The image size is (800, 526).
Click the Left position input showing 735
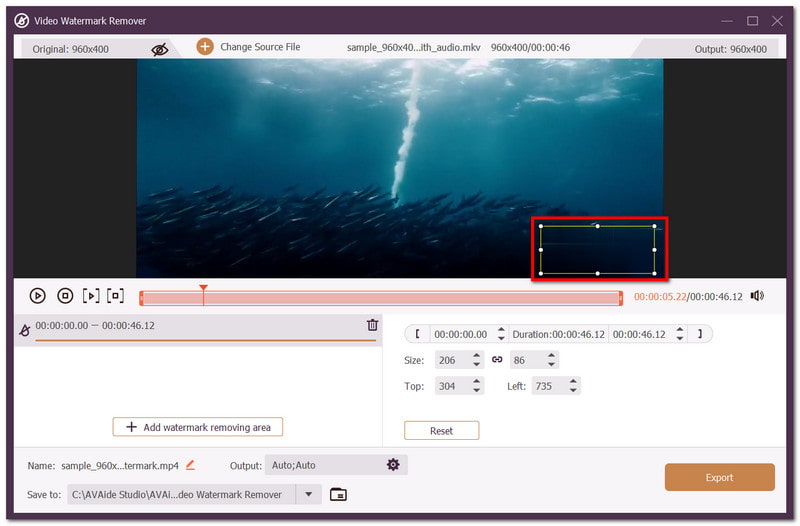550,386
